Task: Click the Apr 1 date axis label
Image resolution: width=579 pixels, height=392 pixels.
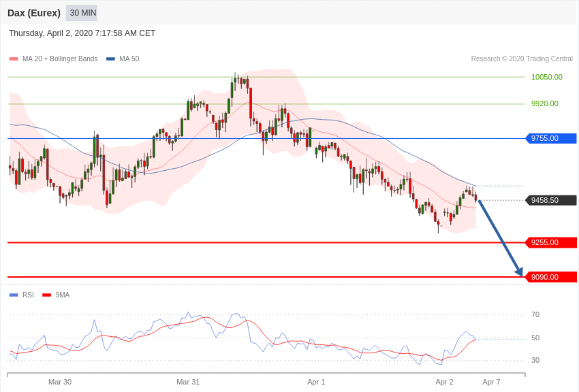Action: pos(316,382)
